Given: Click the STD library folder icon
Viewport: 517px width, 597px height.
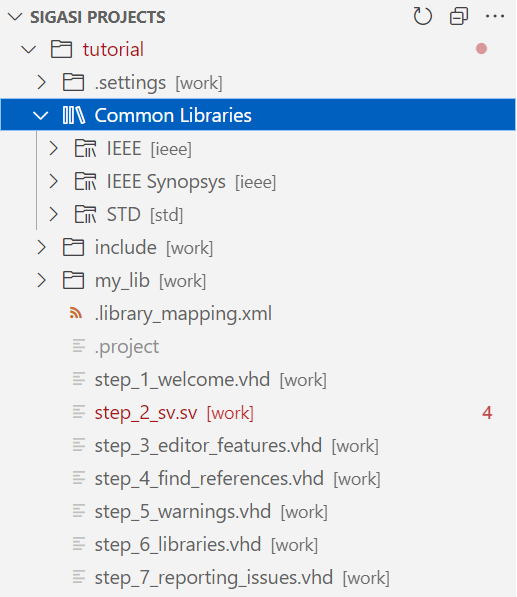Looking at the screenshot, I should [85, 214].
